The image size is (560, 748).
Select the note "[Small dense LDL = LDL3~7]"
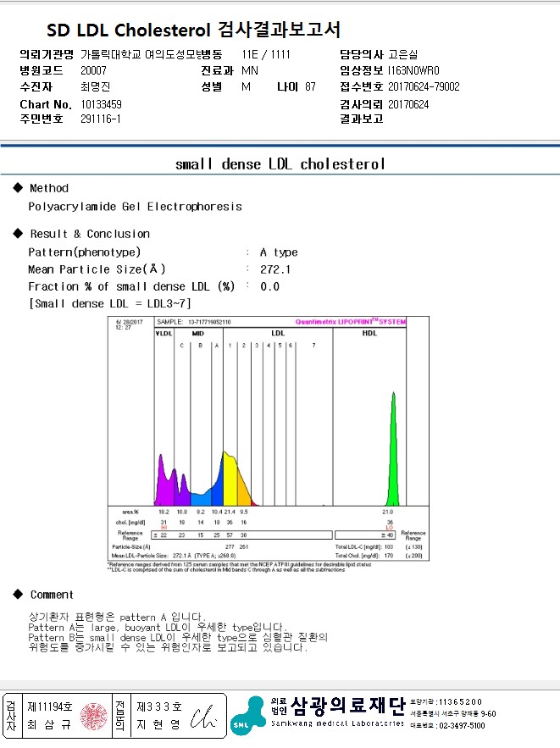pos(109,303)
